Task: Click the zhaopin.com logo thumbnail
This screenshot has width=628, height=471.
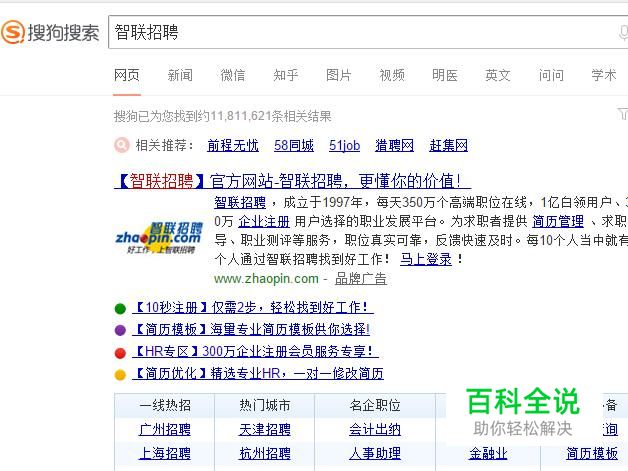Action: pos(159,239)
